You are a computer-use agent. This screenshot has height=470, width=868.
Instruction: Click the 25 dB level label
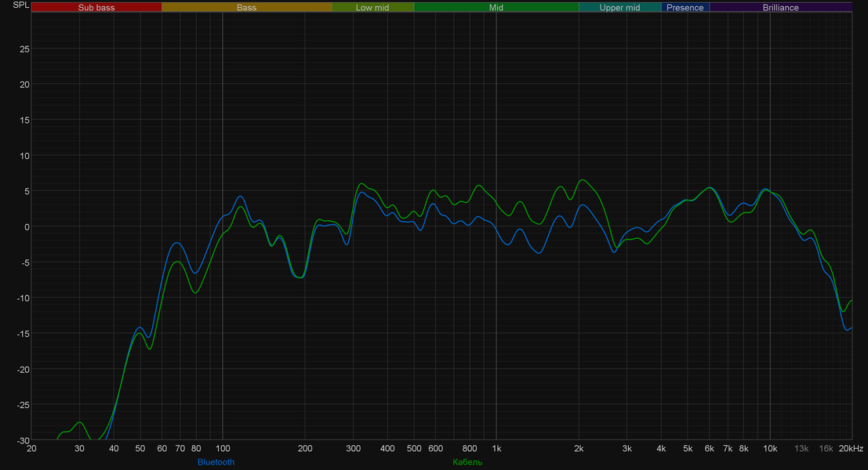(24, 49)
